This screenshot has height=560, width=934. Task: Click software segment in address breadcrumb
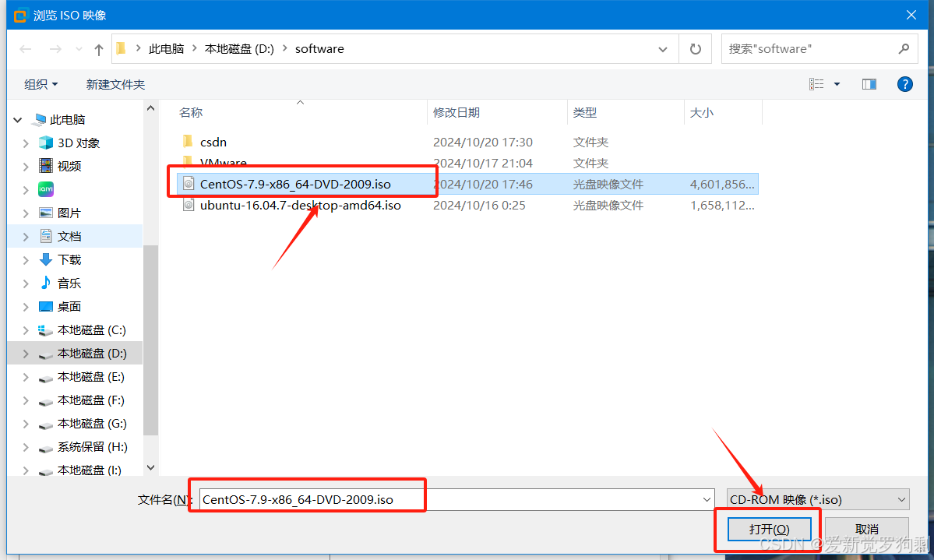click(x=319, y=49)
